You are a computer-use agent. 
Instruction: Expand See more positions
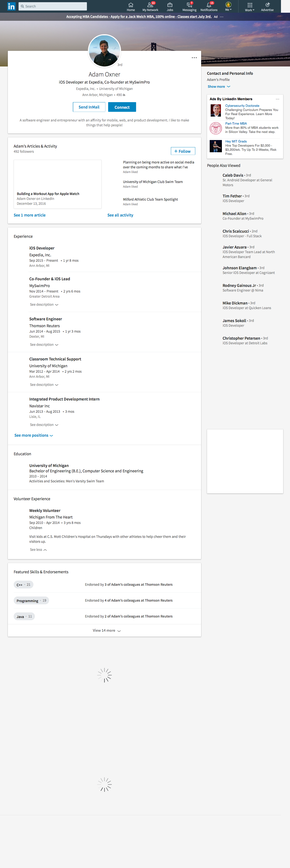point(33,435)
